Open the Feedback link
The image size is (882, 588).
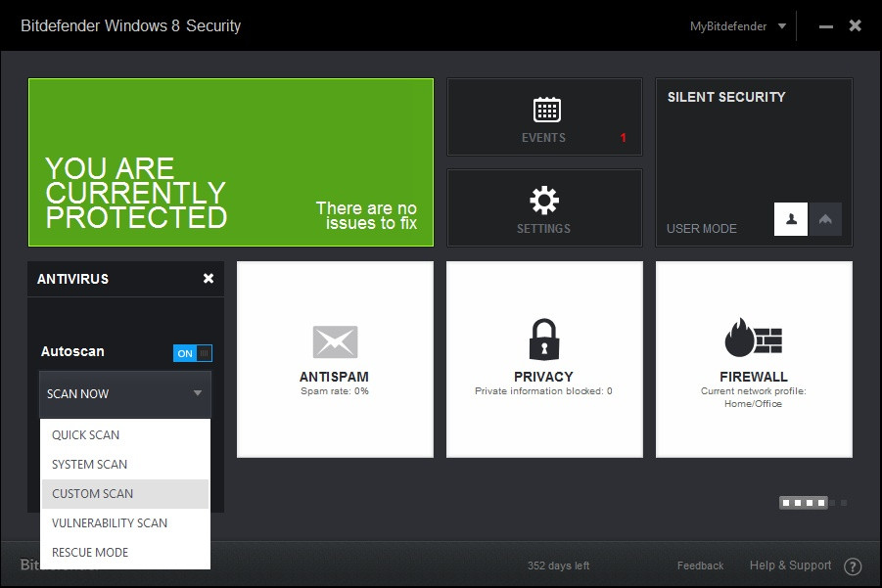click(x=700, y=565)
